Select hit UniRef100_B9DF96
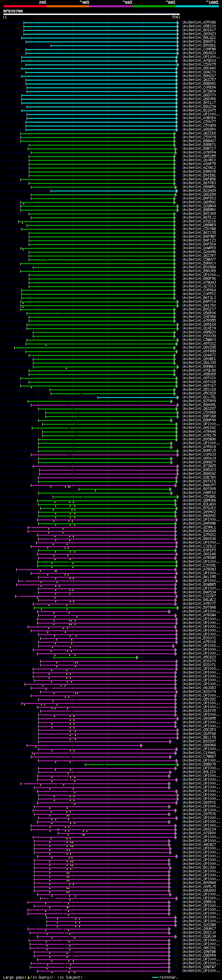The height and width of the screenshot is (980, 222). 199,279
